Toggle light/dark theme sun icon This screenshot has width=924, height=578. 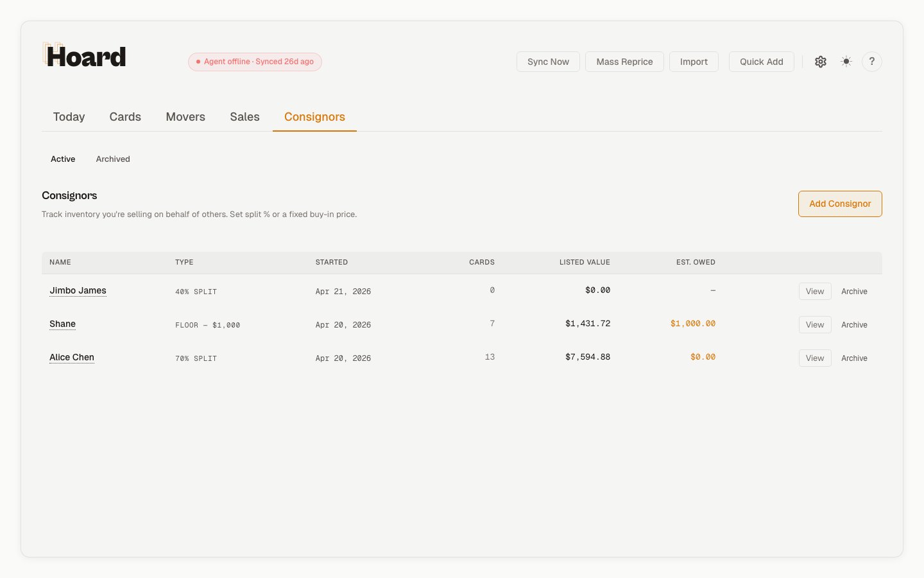click(846, 62)
